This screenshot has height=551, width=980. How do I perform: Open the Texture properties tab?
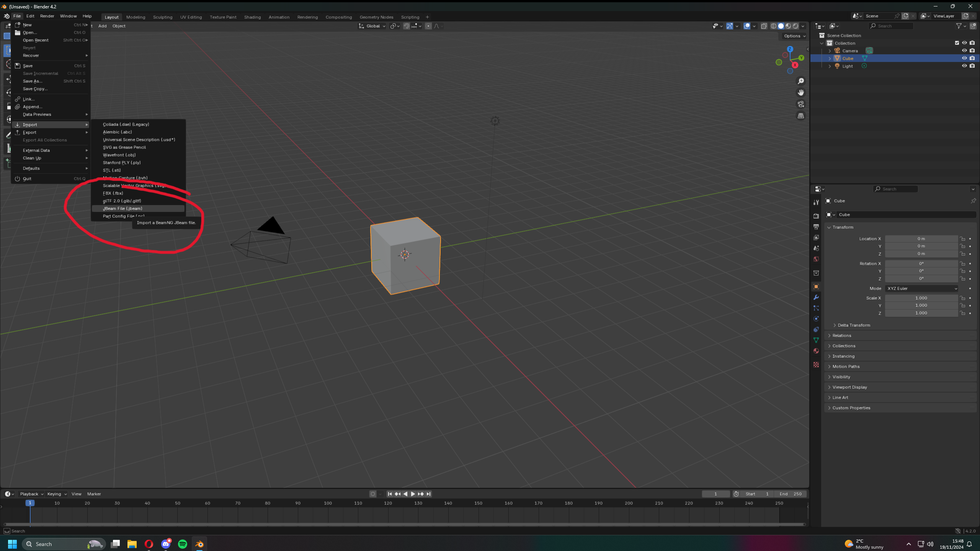[x=816, y=365]
